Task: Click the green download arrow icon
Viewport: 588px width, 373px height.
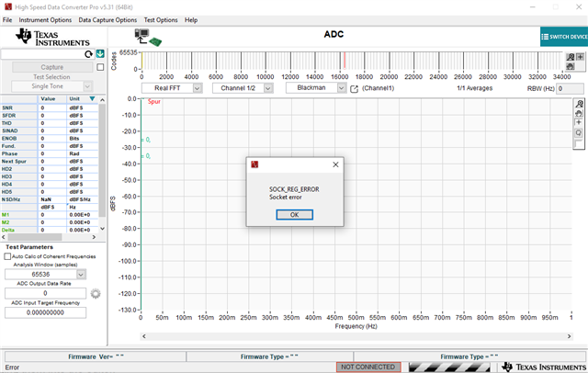Action: (100, 54)
